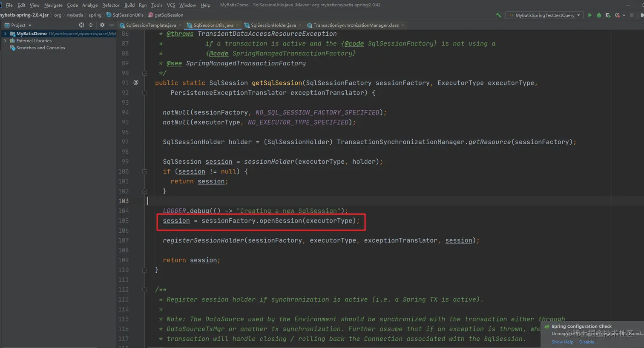Open the MyBatisSpringTest.testQuery run configuration dropdown
This screenshot has height=348, width=644.
coord(545,15)
